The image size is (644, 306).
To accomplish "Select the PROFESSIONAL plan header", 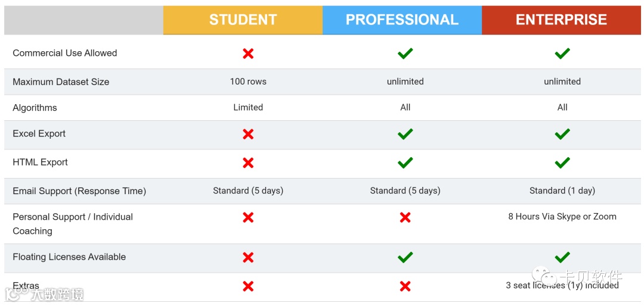I will click(402, 20).
